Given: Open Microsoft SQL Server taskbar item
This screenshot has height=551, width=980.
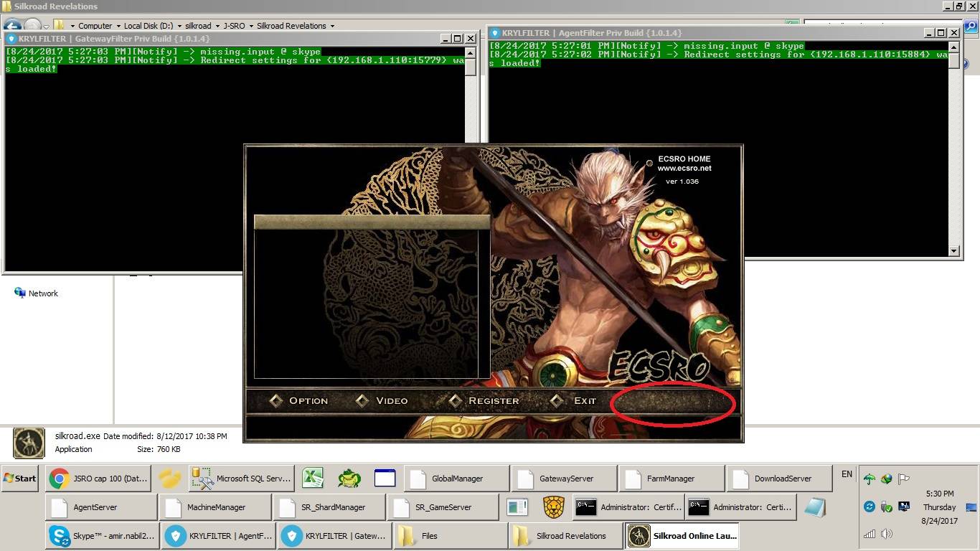Looking at the screenshot, I should tap(241, 479).
